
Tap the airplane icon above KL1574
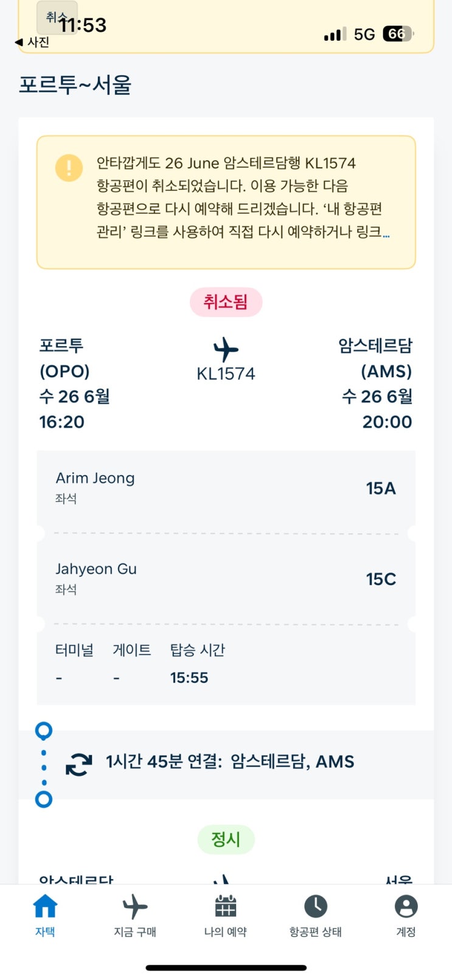point(226,349)
